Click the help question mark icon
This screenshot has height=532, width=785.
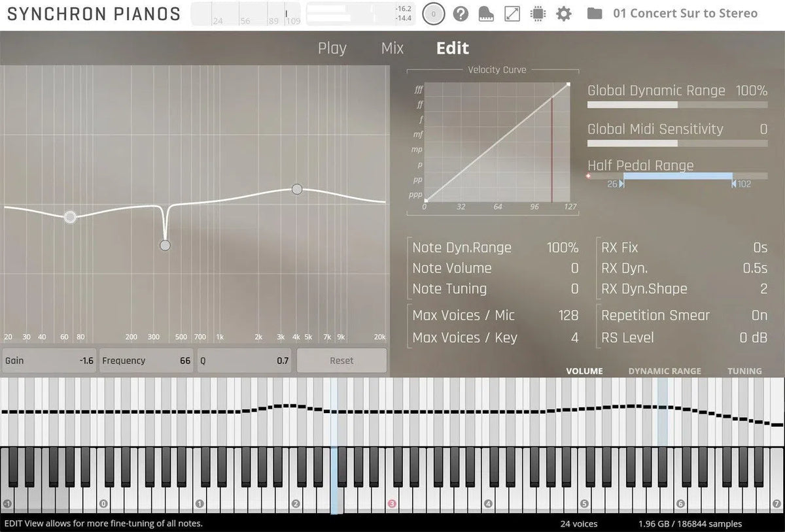pos(461,14)
